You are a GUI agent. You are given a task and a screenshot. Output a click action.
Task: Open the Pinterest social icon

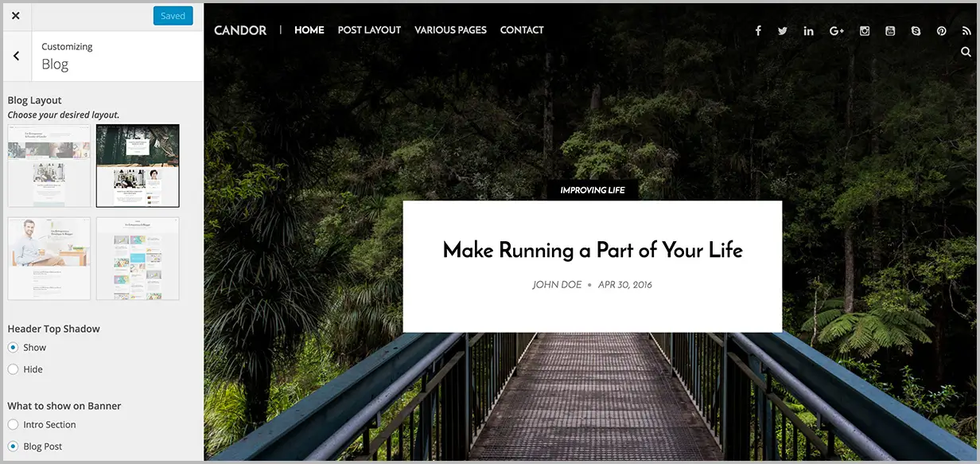click(x=941, y=31)
